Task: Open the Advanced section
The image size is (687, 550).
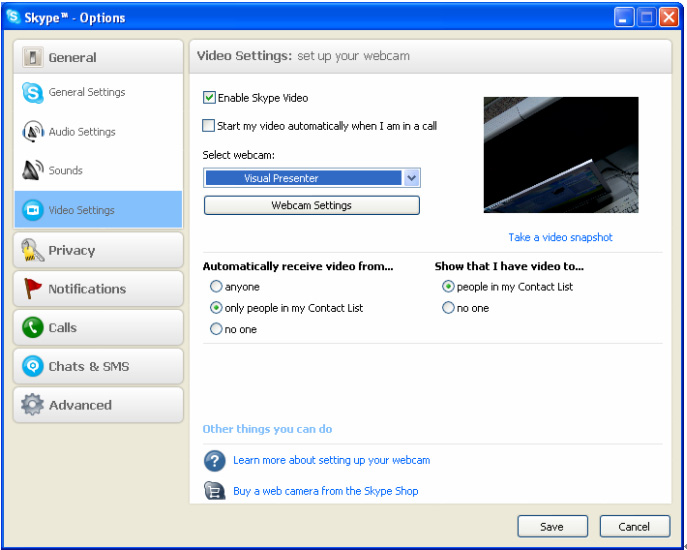Action: coord(98,405)
